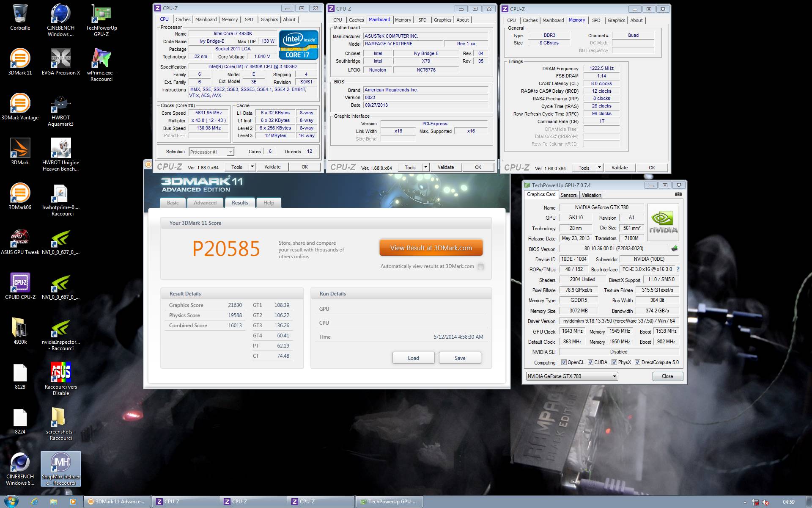Open Help tab in 3DMark 11
The image size is (812, 508).
coord(269,203)
